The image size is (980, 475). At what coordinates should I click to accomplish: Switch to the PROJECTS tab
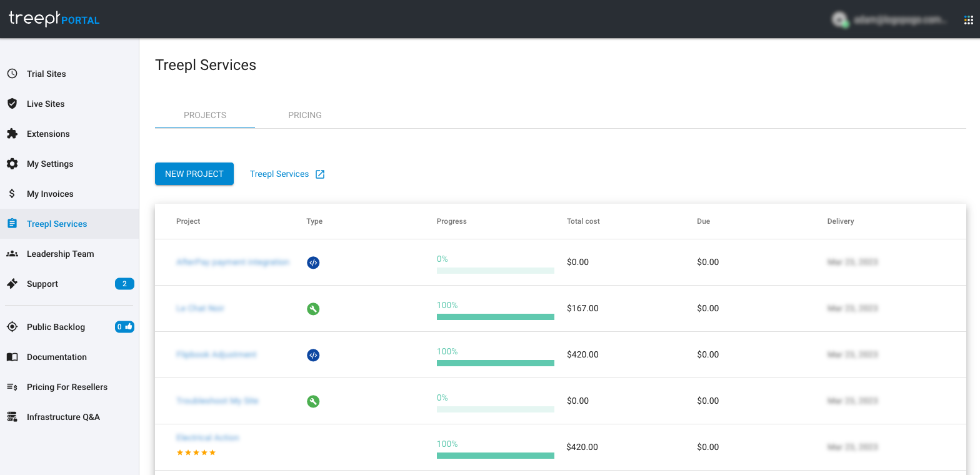click(205, 115)
